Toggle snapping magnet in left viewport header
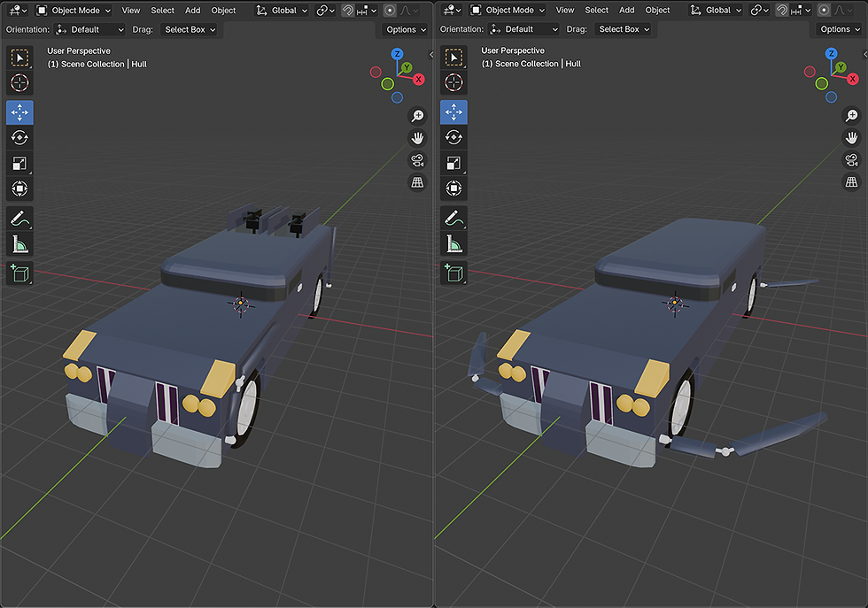 (349, 11)
